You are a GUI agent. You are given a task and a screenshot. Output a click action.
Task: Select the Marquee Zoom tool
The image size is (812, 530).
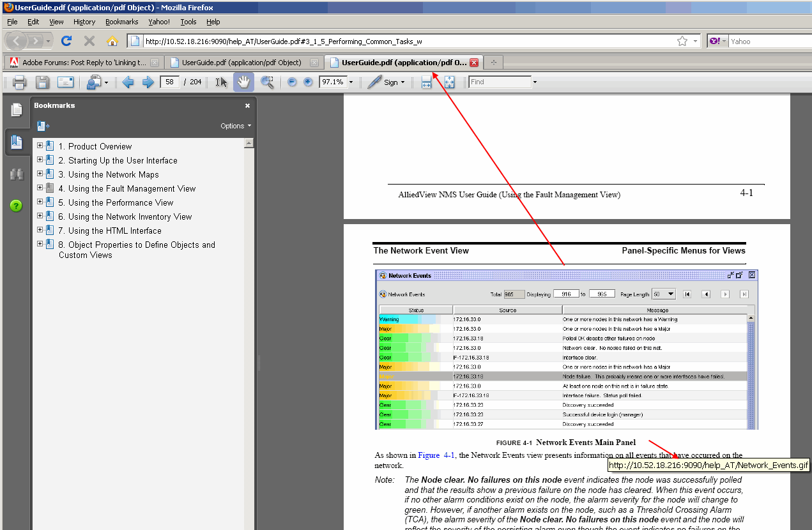click(x=267, y=82)
